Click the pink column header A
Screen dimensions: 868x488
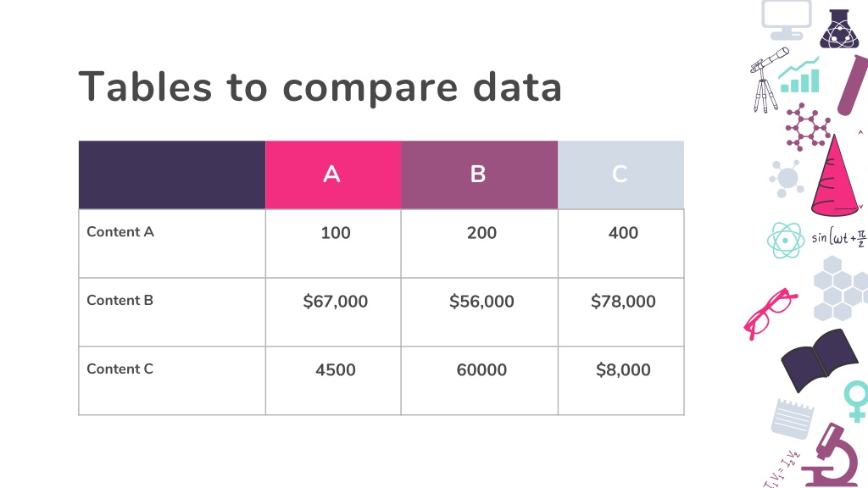(x=333, y=175)
